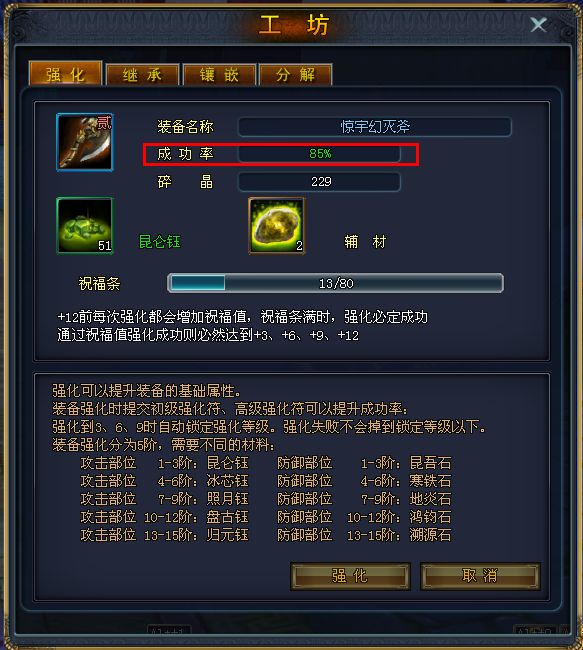Click the 祝福条 progress bar showing 13/80
The image size is (583, 650).
click(x=335, y=284)
